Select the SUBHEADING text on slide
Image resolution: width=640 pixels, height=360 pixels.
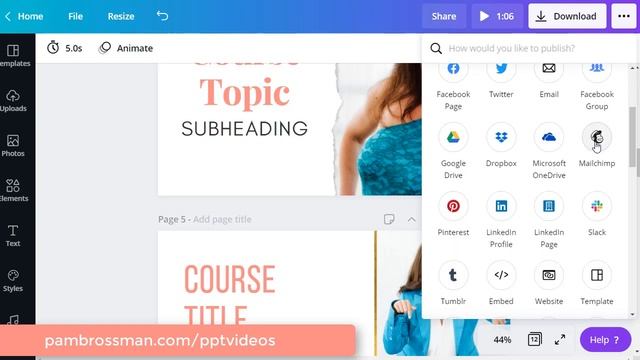[x=244, y=129]
